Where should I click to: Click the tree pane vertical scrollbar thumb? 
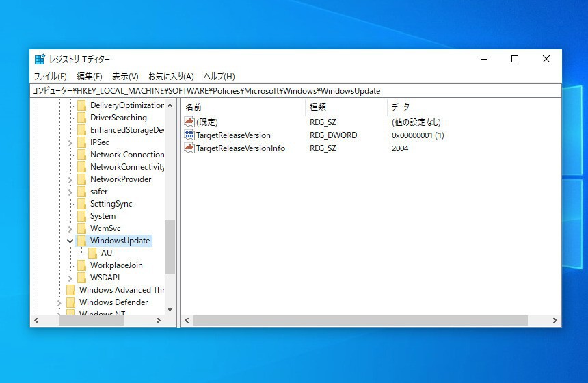click(170, 247)
